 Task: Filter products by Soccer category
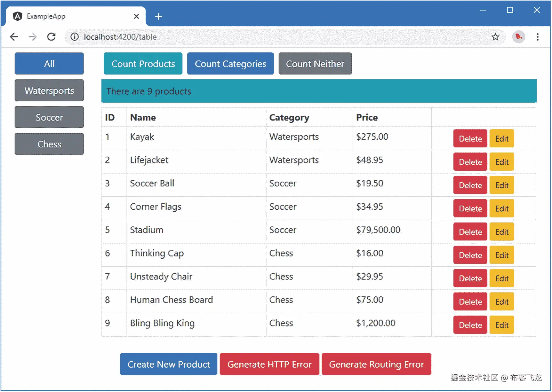click(x=49, y=117)
